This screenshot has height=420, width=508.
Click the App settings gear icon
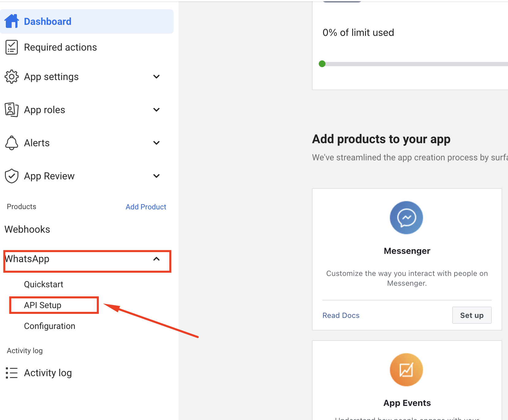pos(12,77)
